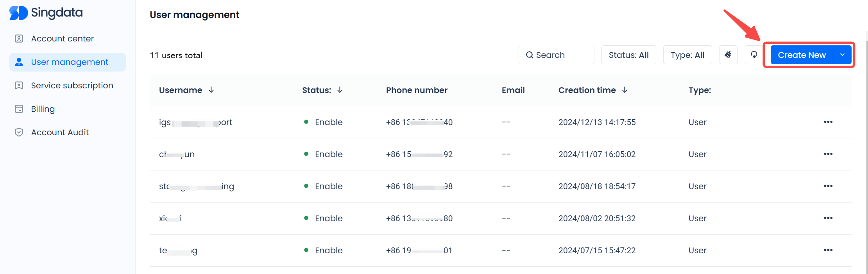Open the Status: All filter dropdown
The image size is (868, 274).
click(x=628, y=55)
